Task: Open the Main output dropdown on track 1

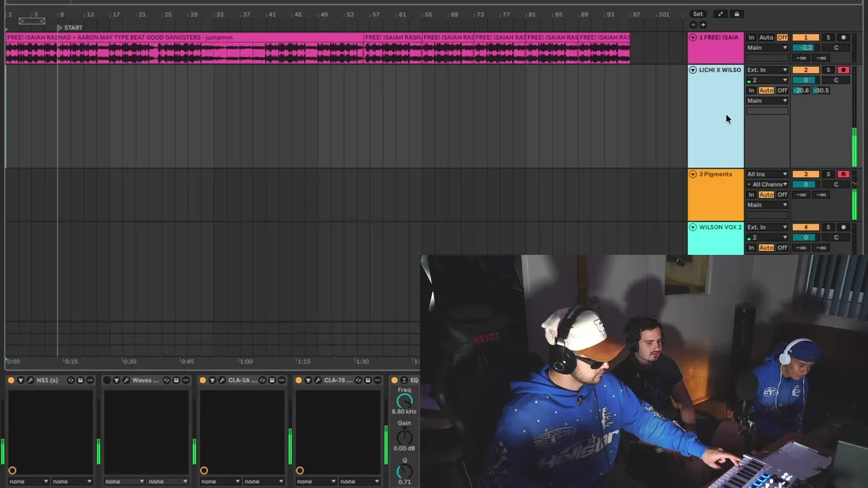Action: click(x=767, y=47)
